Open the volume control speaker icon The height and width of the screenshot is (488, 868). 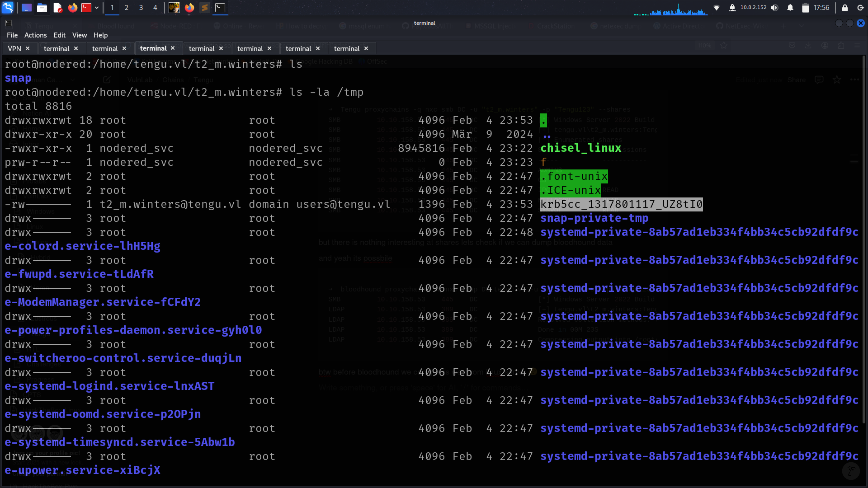tap(774, 8)
